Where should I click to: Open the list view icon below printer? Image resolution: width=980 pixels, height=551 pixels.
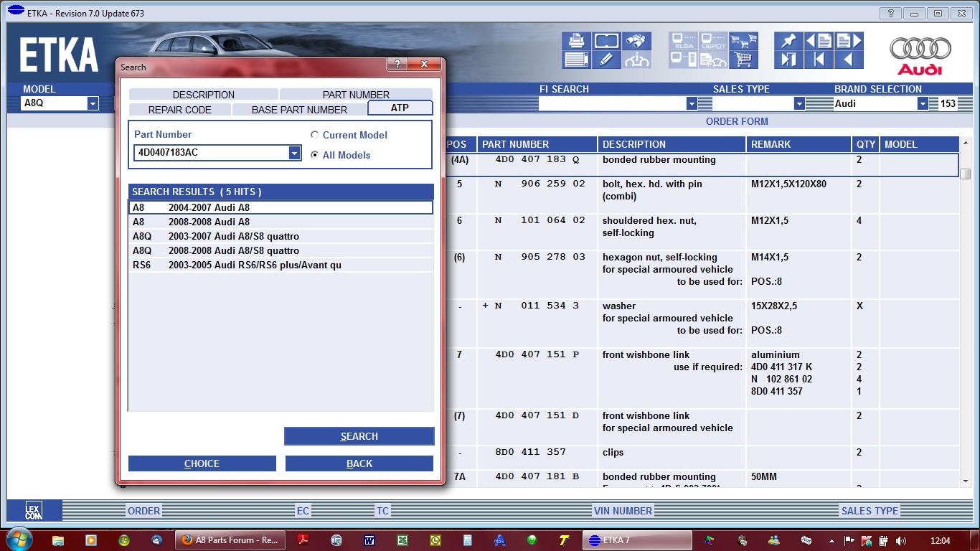pos(577,60)
